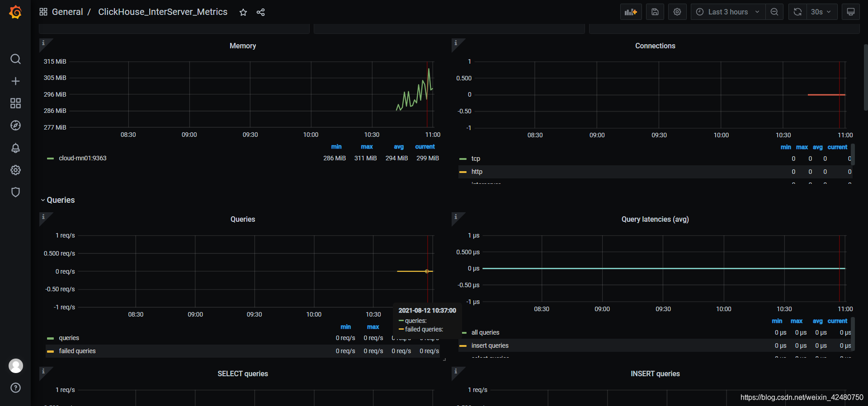Show info for the Queries panel
This screenshot has height=406, width=868.
[43, 217]
